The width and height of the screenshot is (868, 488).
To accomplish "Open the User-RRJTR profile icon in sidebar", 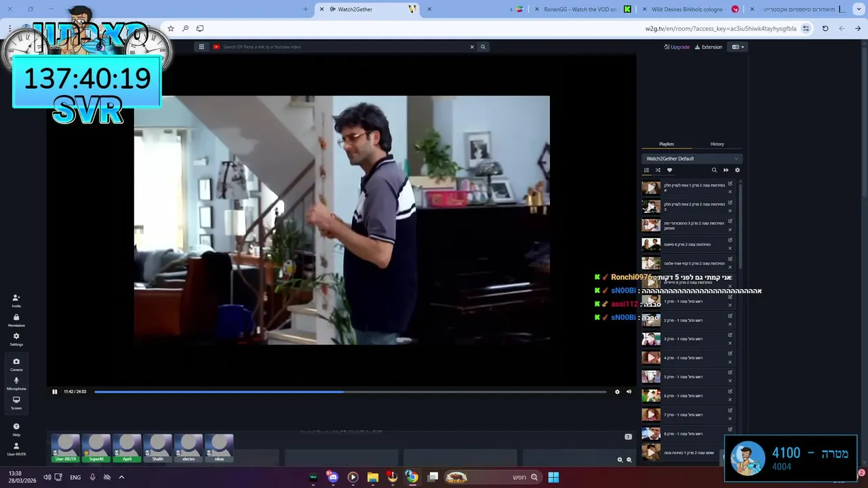I will (16, 449).
